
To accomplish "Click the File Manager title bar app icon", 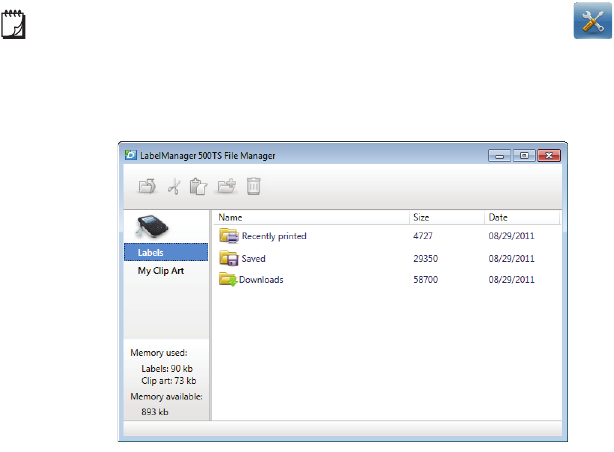I will pyautogui.click(x=130, y=155).
